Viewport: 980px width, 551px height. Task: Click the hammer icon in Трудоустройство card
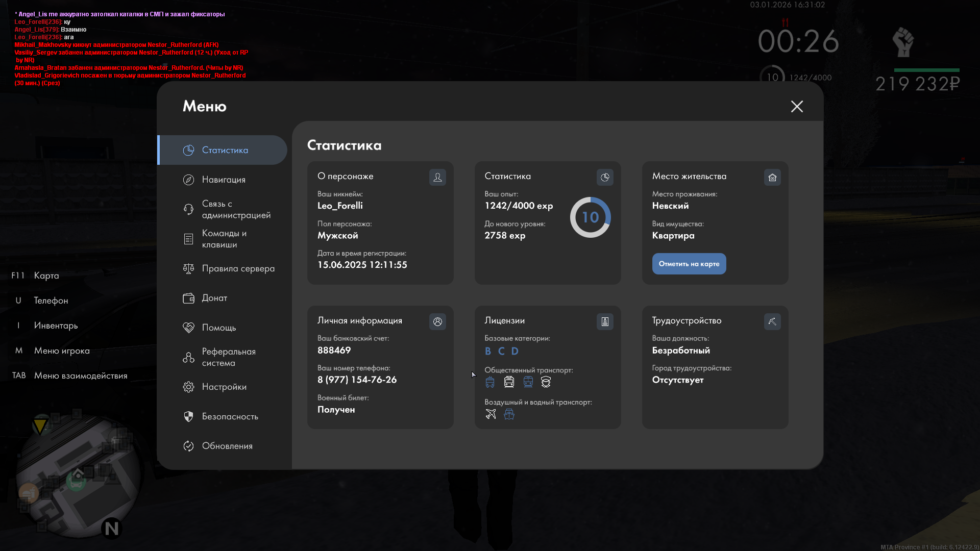772,321
